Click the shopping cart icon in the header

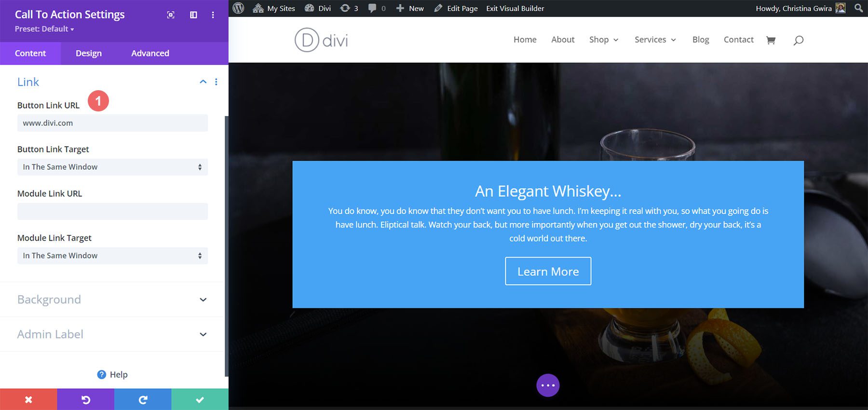click(x=771, y=40)
